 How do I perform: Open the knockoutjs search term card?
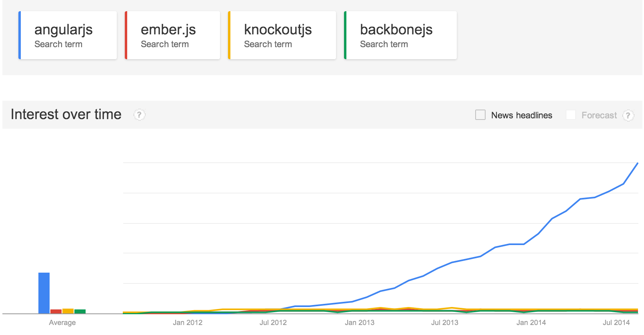pyautogui.click(x=282, y=36)
